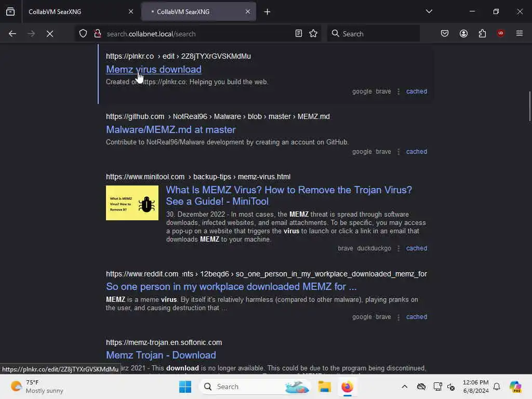
Task: Open File Explorer from taskbar
Action: pos(324,387)
